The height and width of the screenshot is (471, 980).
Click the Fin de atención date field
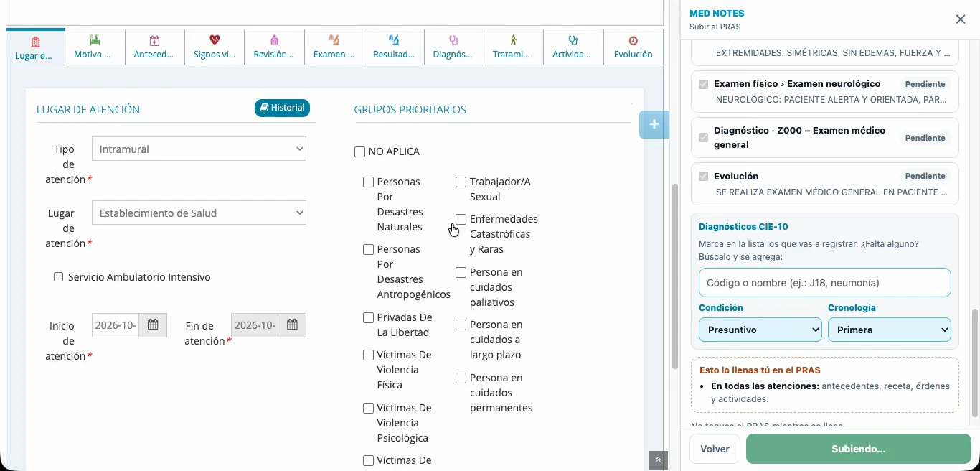(x=255, y=325)
